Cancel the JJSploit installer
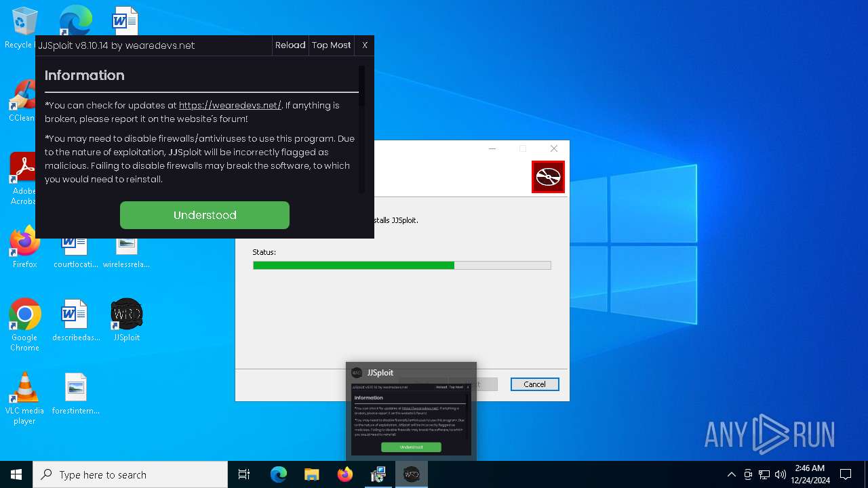Screen dimensions: 868x488 534,384
